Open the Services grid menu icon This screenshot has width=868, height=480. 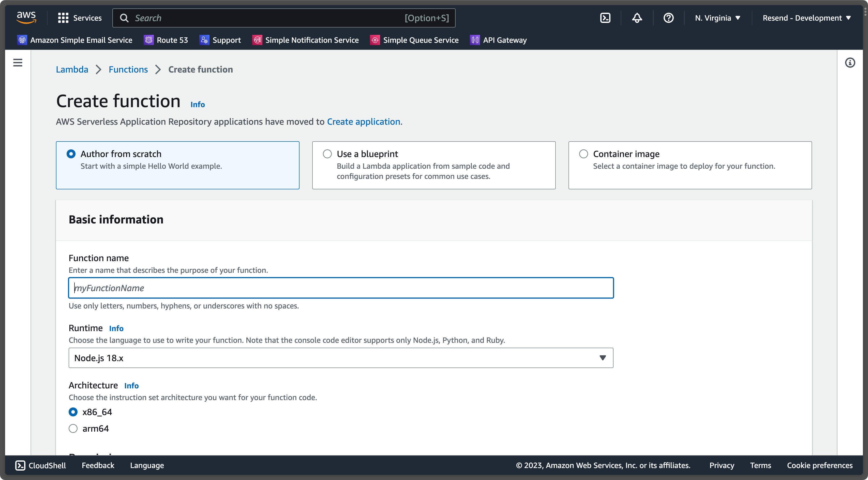click(63, 18)
